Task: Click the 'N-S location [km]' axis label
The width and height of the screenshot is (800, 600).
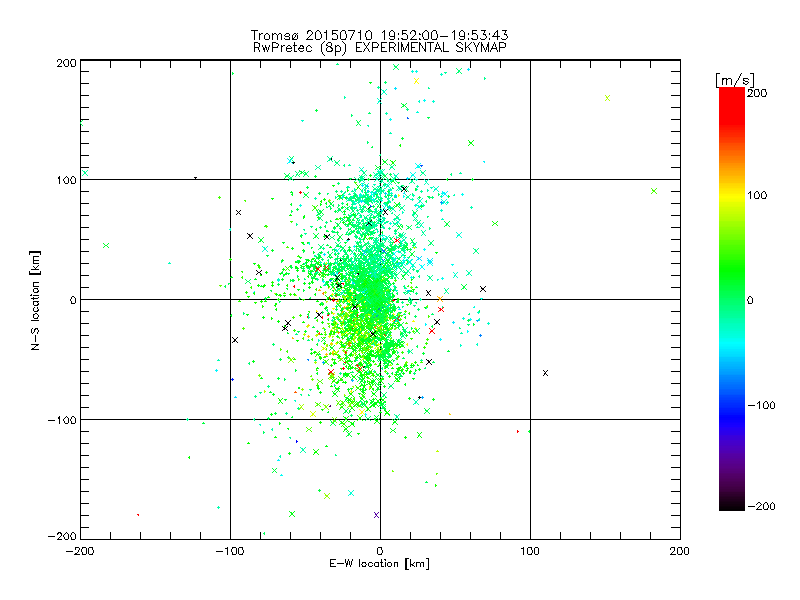Action: 35,301
